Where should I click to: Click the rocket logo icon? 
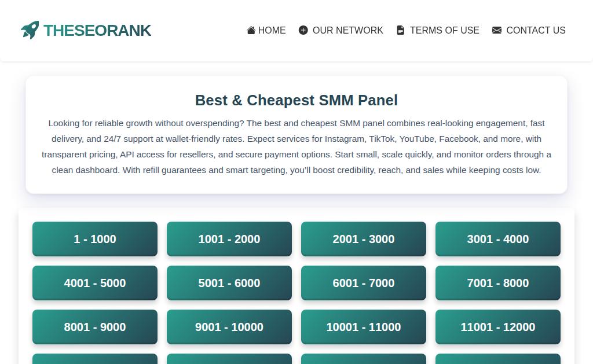[x=30, y=30]
